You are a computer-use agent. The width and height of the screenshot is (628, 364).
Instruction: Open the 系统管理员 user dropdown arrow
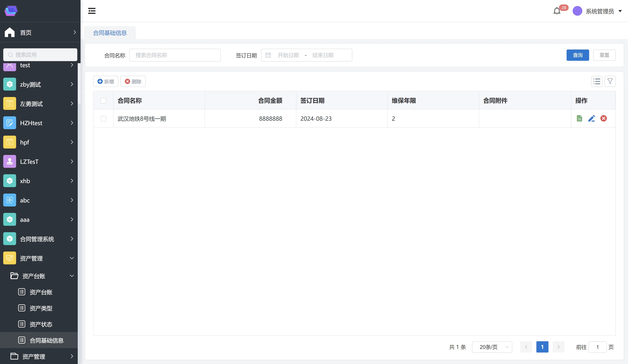click(620, 11)
